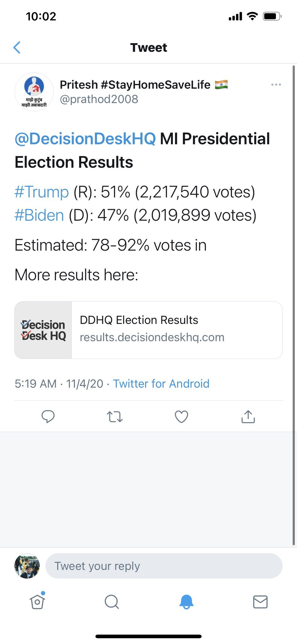Open the Messages envelope tab
The image size is (297, 644).
260,602
